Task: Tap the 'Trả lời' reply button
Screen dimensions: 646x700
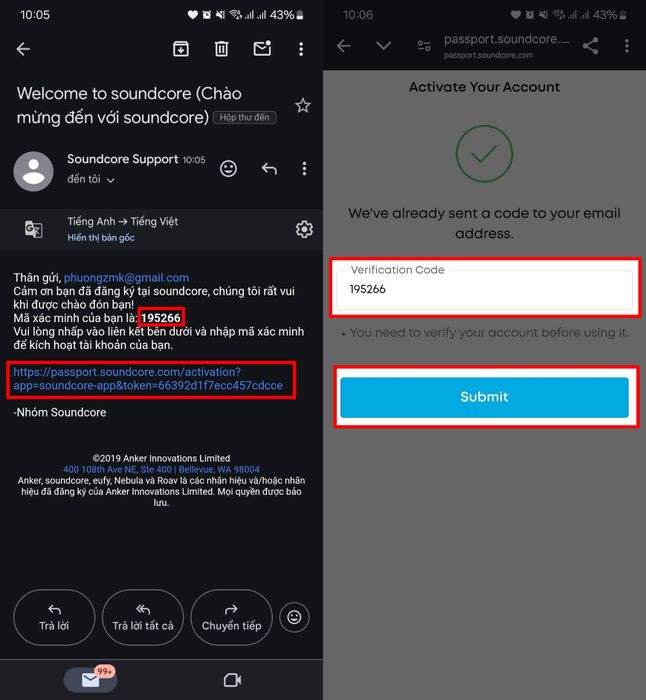Action: tap(54, 617)
